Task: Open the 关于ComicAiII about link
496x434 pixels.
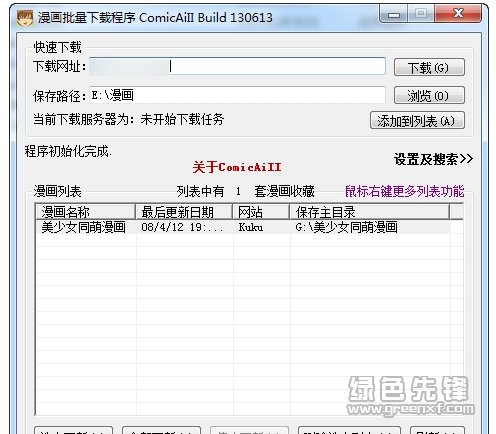Action: coord(237,167)
